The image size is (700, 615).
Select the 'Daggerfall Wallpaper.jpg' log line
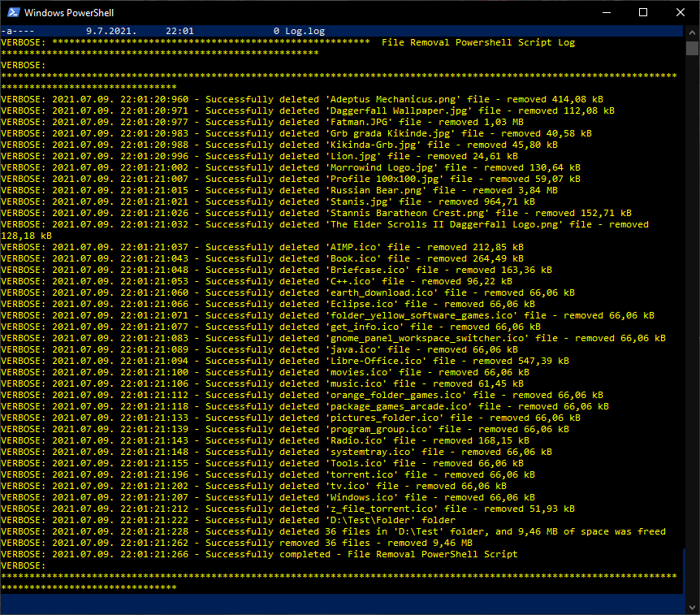coord(325,110)
